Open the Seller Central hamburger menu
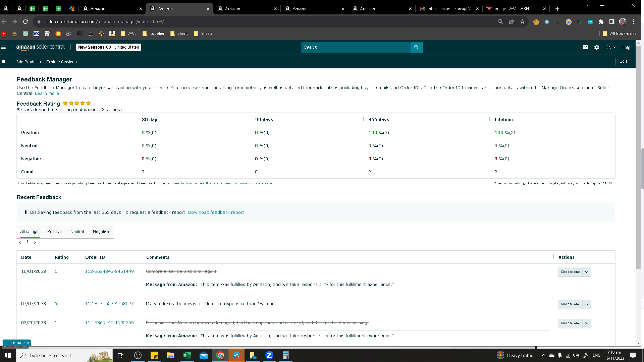The image size is (644, 362). point(4,47)
